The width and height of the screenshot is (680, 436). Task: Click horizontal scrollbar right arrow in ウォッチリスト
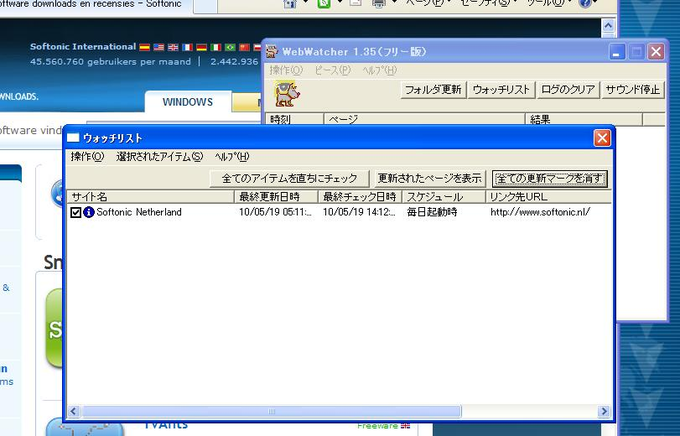pyautogui.click(x=603, y=411)
